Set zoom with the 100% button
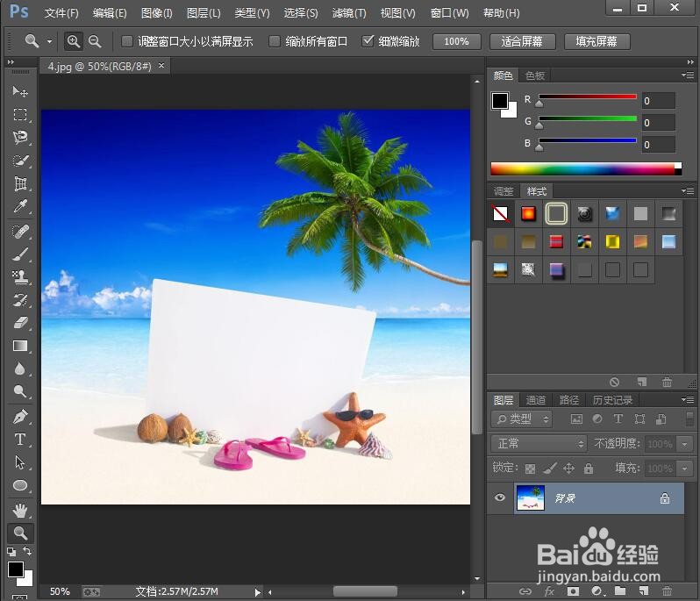Screen dimensions: 700x601 tap(456, 41)
